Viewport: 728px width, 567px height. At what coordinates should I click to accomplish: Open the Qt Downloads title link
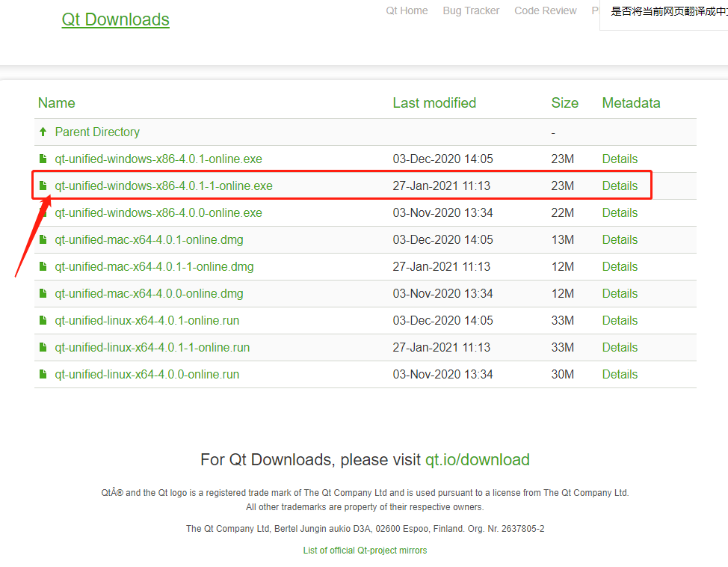coord(115,19)
